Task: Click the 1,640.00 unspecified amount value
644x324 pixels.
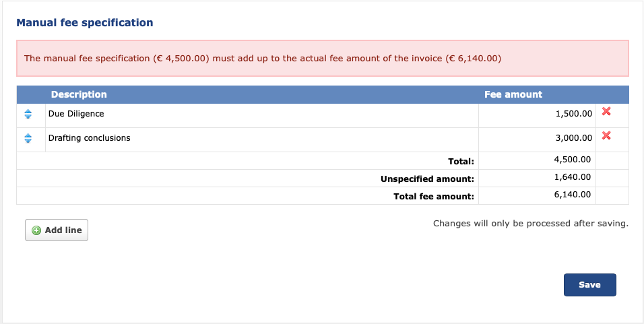Action: [573, 177]
